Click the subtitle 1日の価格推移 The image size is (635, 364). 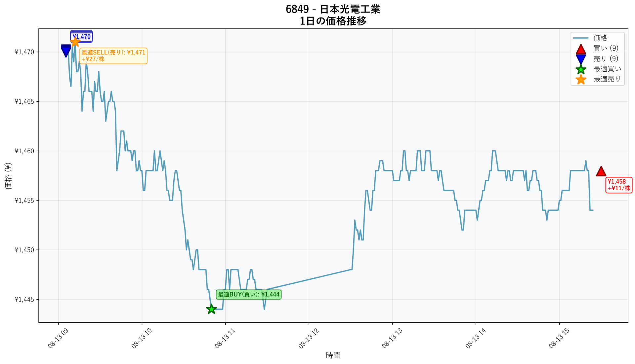(x=333, y=21)
